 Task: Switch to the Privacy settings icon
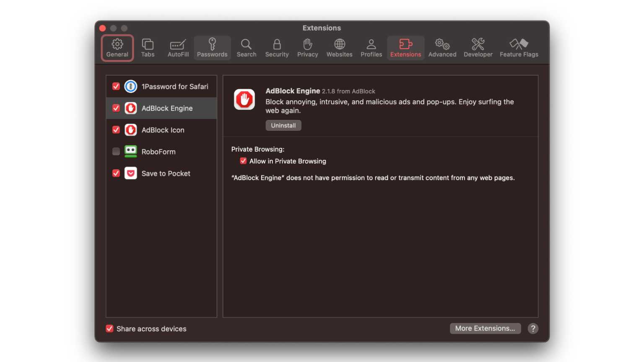pyautogui.click(x=307, y=47)
